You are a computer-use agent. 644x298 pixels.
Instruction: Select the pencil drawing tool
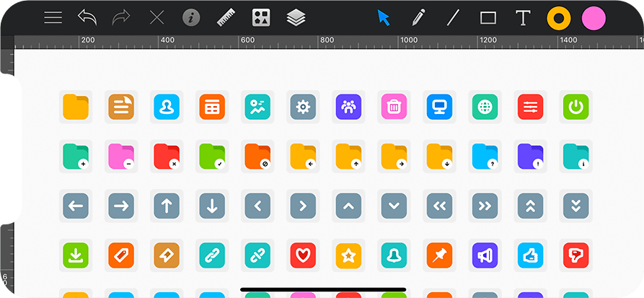click(418, 17)
